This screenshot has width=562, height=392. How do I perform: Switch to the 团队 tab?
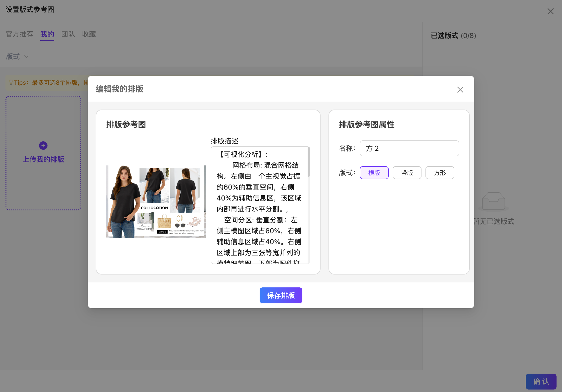tap(68, 34)
